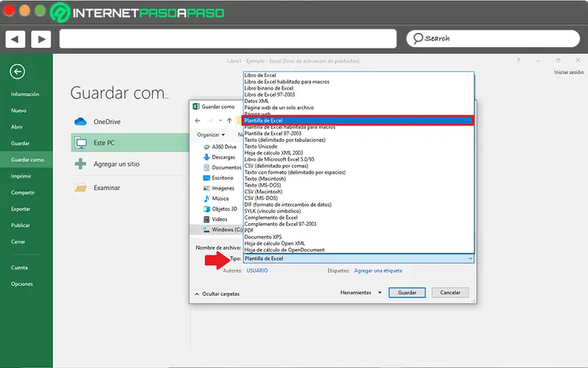Select Guardar como in sidebar
Viewport: 588px width, 368px height.
tap(26, 160)
